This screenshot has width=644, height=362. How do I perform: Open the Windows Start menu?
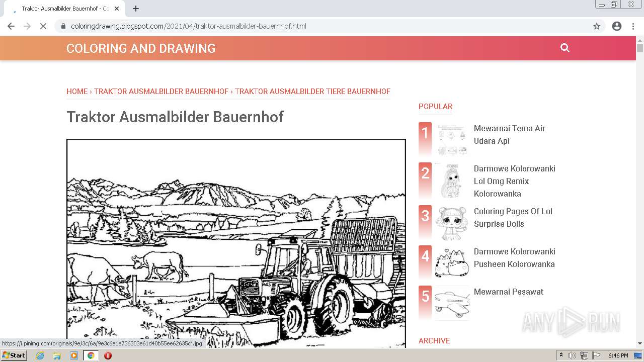click(x=14, y=355)
